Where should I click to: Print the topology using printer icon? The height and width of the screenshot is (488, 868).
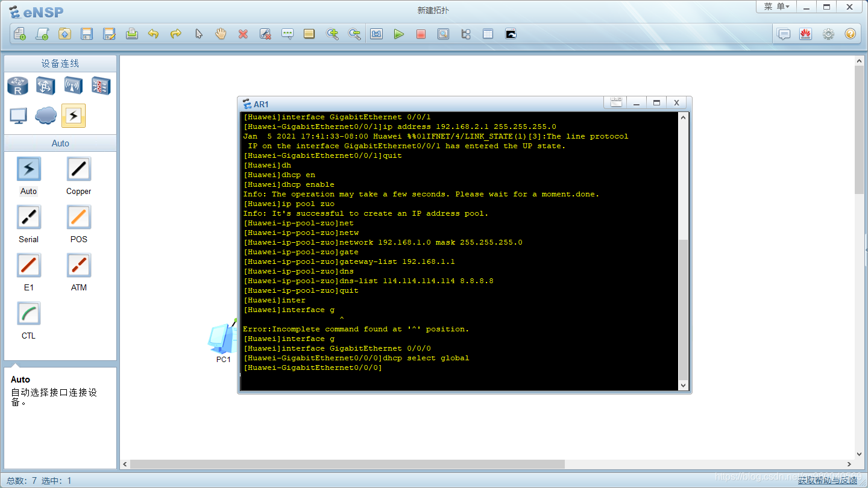coord(131,34)
